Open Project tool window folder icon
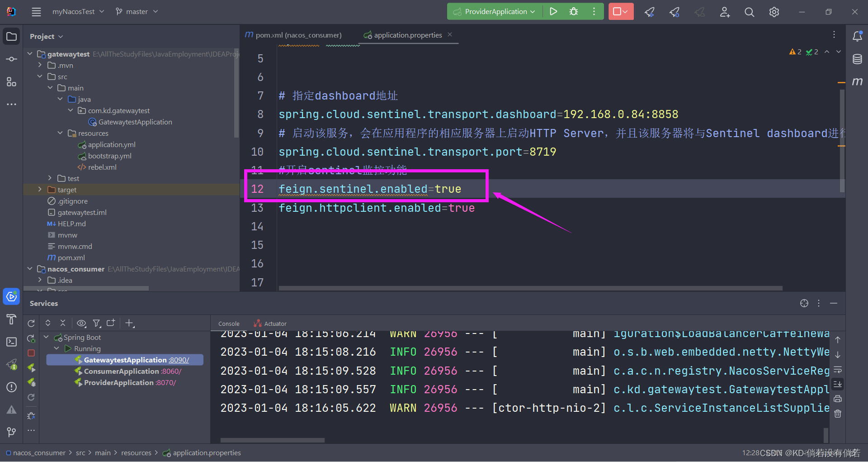The image size is (868, 462). pos(12,36)
